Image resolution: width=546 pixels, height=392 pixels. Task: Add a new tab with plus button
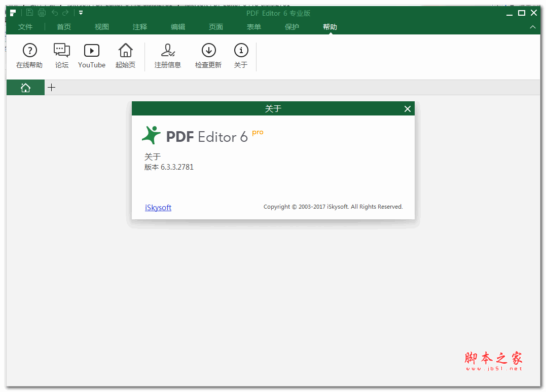[52, 88]
